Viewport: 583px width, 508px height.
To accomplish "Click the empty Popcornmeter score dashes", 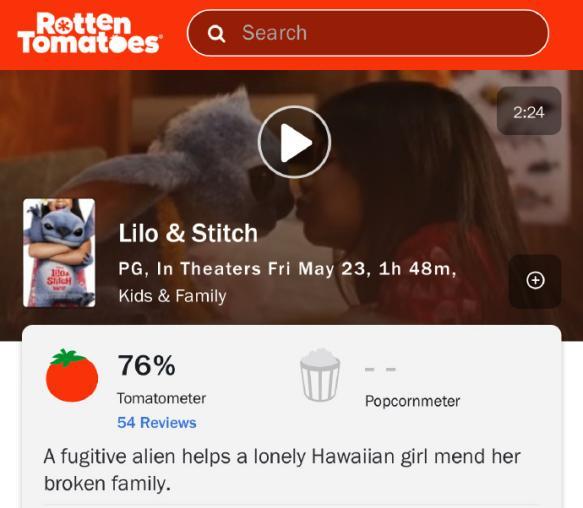I will click(x=380, y=369).
